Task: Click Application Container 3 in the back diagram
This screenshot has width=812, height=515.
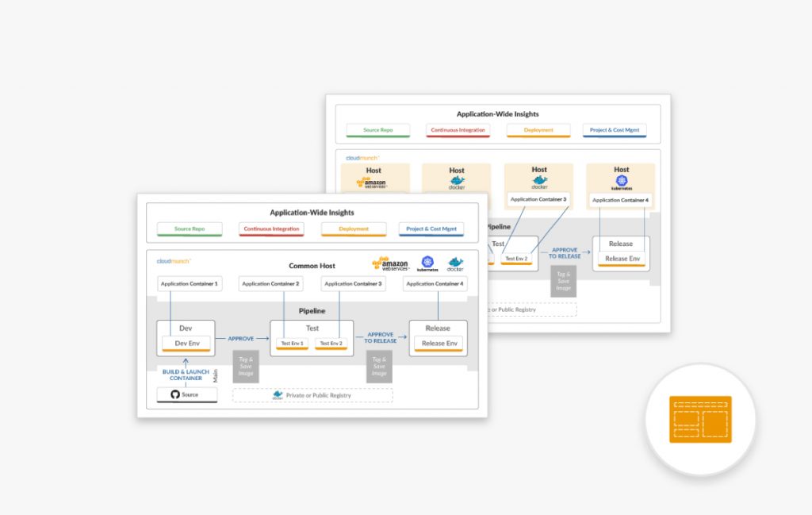Action: click(x=538, y=199)
